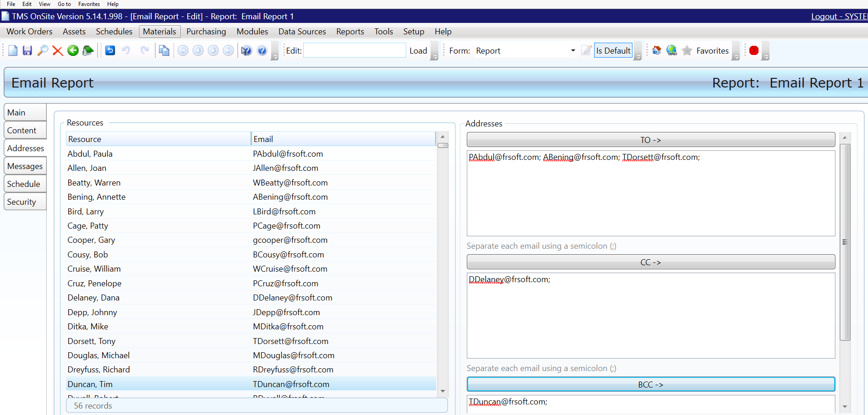Switch to the Content tab
868x415 pixels.
25,130
